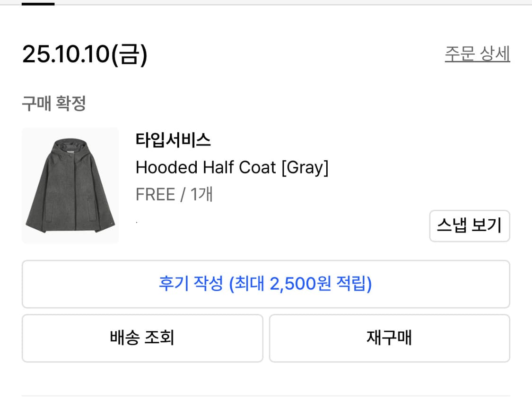Viewport: 532px width, 406px height.
Task: Buy the Hooded Half Coat again
Action: (x=389, y=338)
